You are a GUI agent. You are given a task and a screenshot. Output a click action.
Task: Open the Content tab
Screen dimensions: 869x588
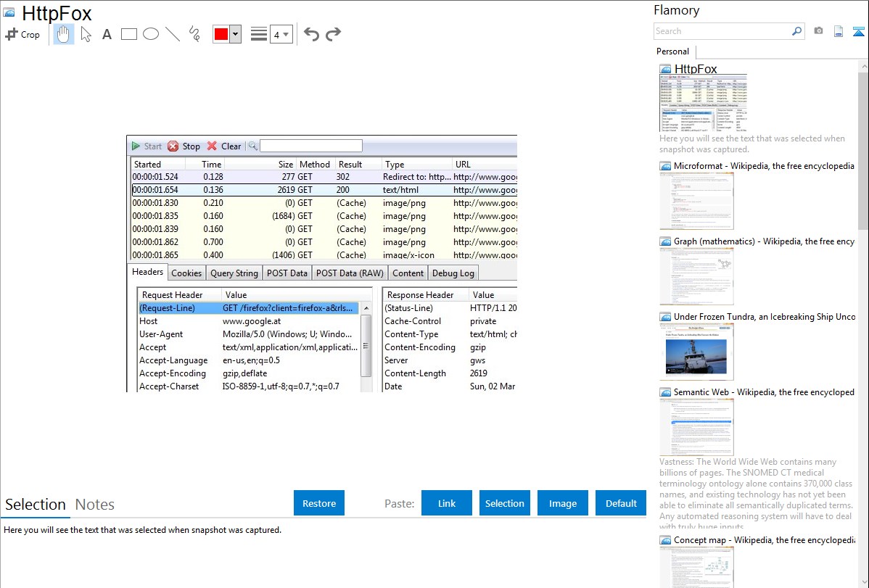coord(408,273)
